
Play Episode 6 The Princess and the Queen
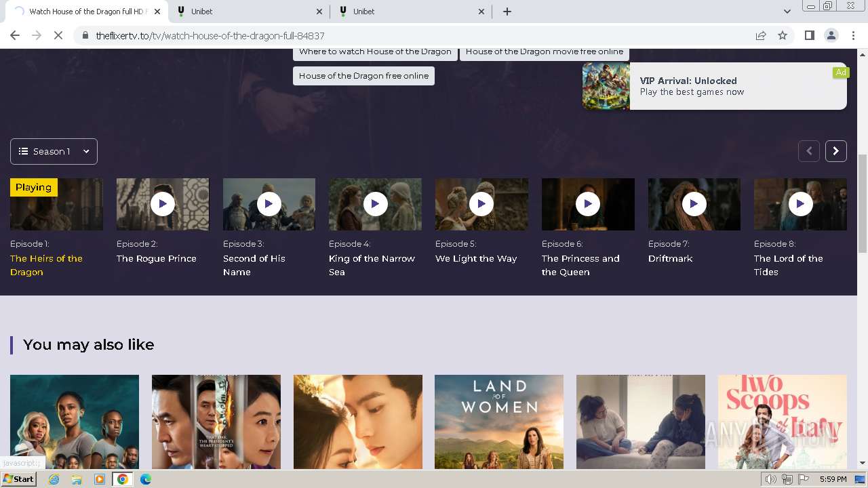588,204
